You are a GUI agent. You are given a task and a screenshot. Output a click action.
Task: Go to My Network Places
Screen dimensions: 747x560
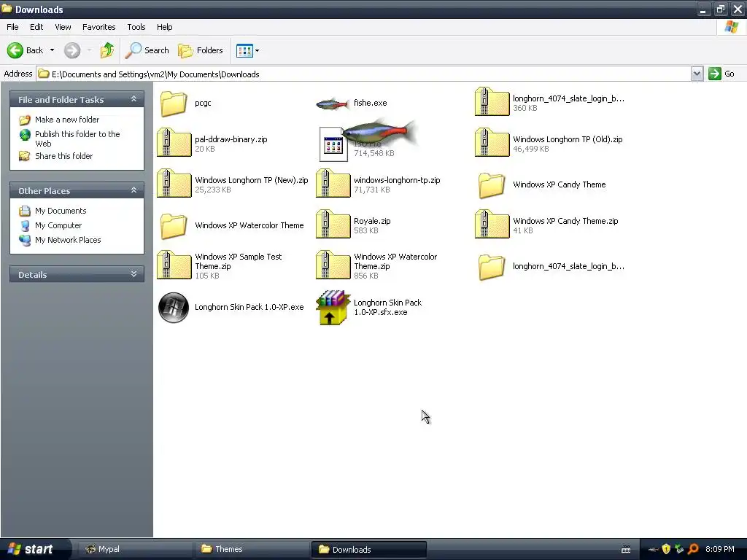point(68,240)
